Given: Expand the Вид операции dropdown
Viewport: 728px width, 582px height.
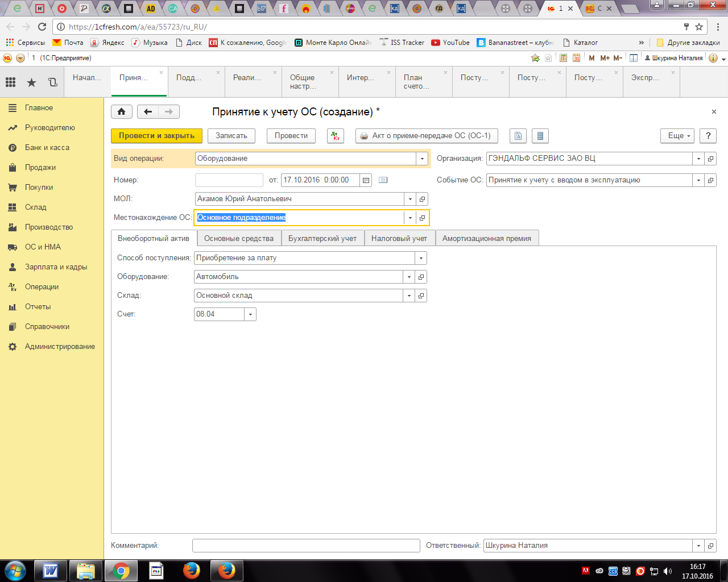Looking at the screenshot, I should tap(422, 159).
